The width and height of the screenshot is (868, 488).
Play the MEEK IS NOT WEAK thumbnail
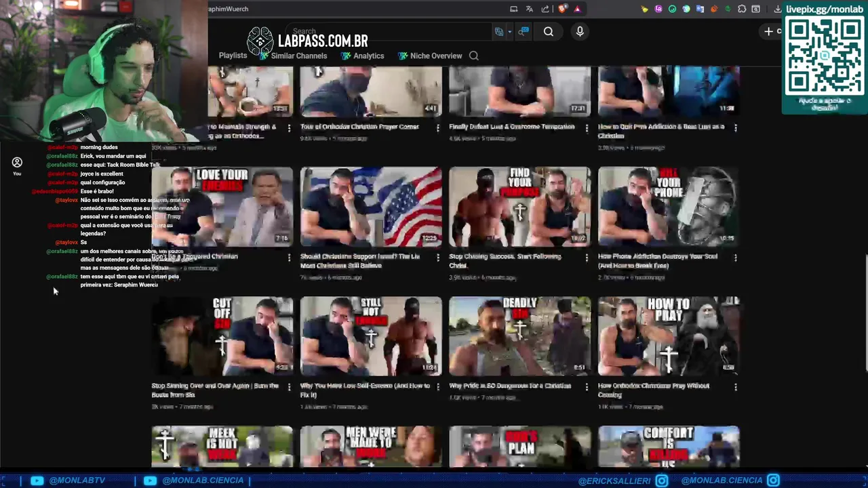click(x=222, y=447)
